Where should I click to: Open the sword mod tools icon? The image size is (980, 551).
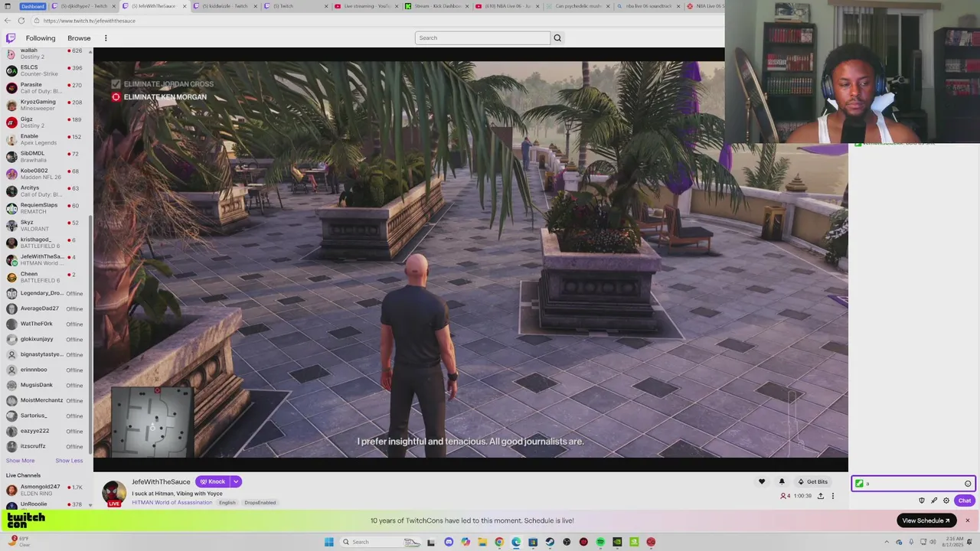(x=934, y=500)
